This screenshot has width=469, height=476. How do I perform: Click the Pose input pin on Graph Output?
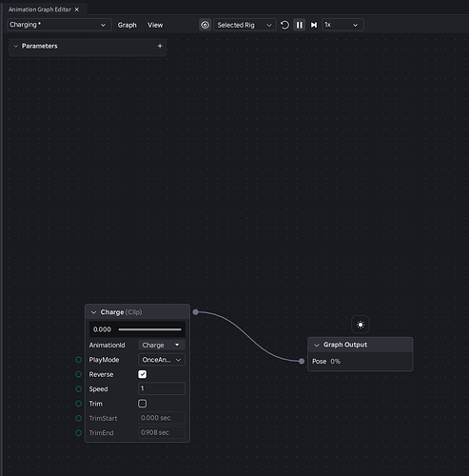pos(302,361)
